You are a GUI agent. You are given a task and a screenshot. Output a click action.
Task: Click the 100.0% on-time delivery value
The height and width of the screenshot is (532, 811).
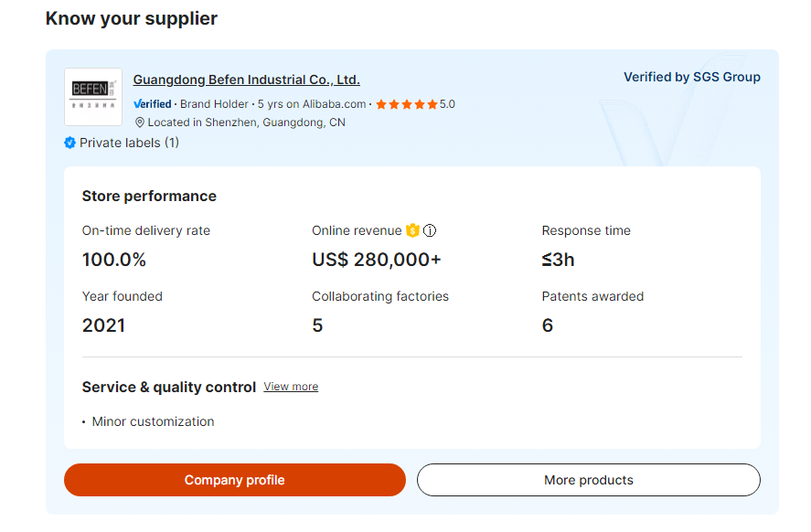(114, 260)
